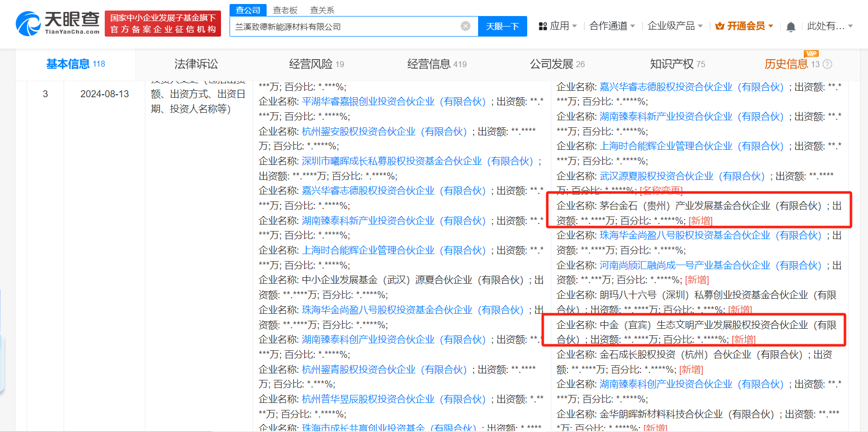Screen dimensions: 868x432
Task: Open 武汉源夏股权投资合伙企业 link
Action: (x=682, y=176)
